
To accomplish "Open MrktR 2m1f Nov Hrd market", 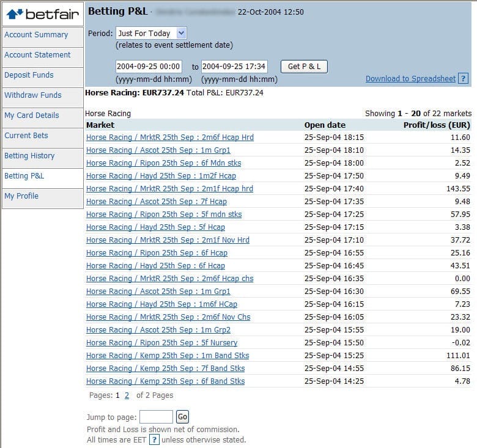I will pos(168,240).
